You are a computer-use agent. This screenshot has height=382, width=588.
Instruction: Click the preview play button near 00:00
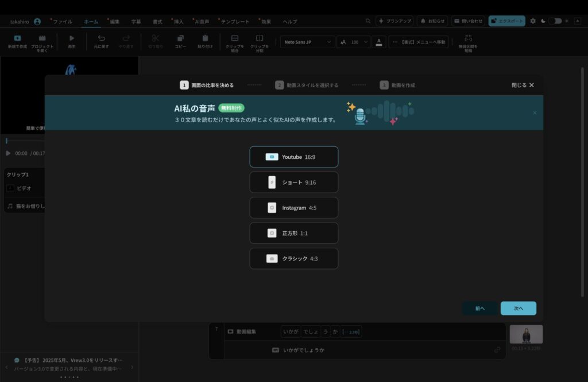point(8,153)
